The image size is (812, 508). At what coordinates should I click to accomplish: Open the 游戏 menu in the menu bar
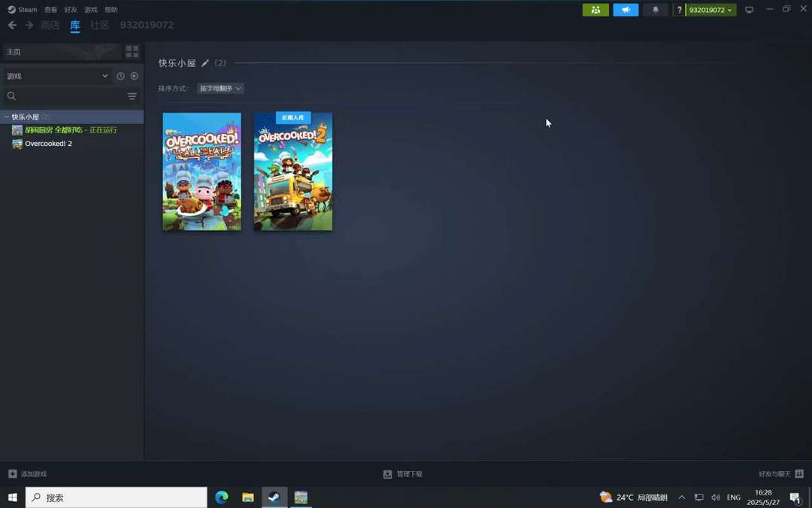click(91, 9)
